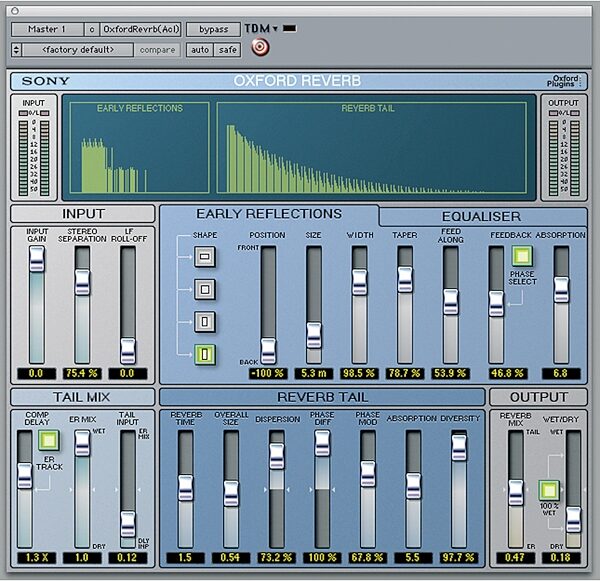Click the Oxford Plugins logo
Viewport: 600px width, 581px height.
564,81
